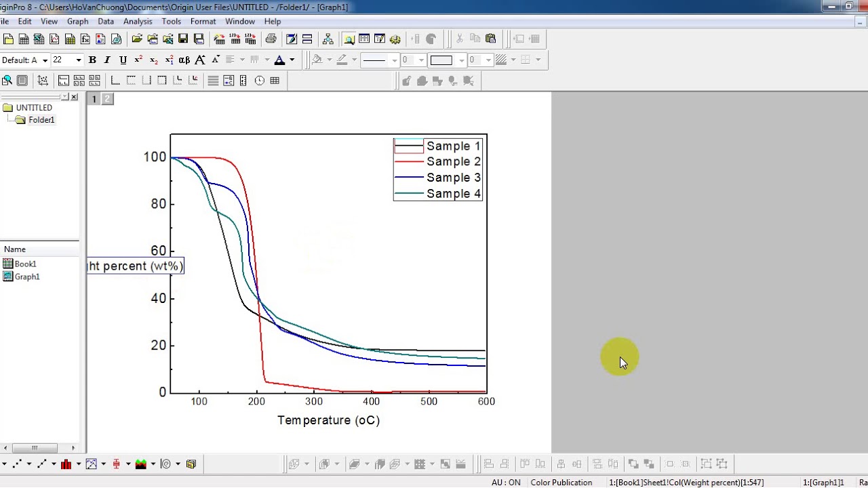Open the Font Color dropdown arrow
Image resolution: width=868 pixels, height=488 pixels.
[x=292, y=60]
